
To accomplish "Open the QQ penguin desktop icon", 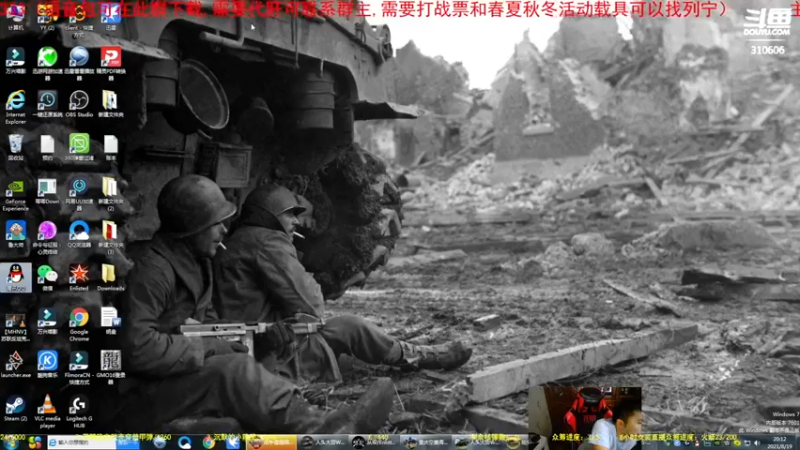I will point(16,278).
